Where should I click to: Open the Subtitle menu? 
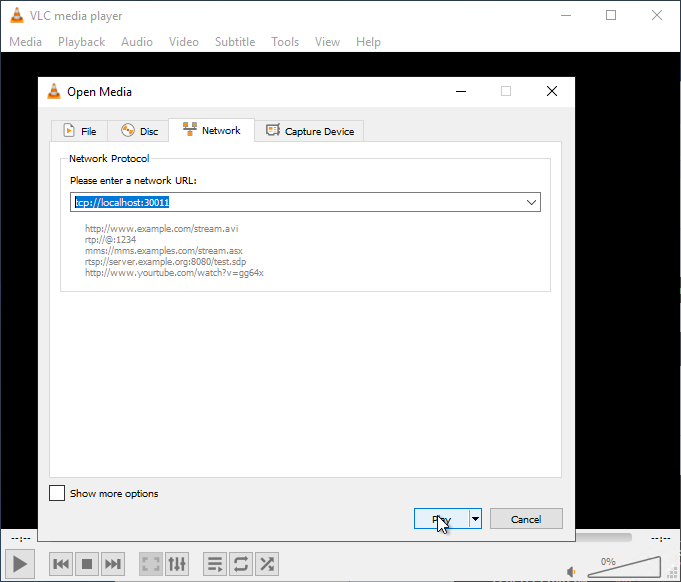(235, 42)
